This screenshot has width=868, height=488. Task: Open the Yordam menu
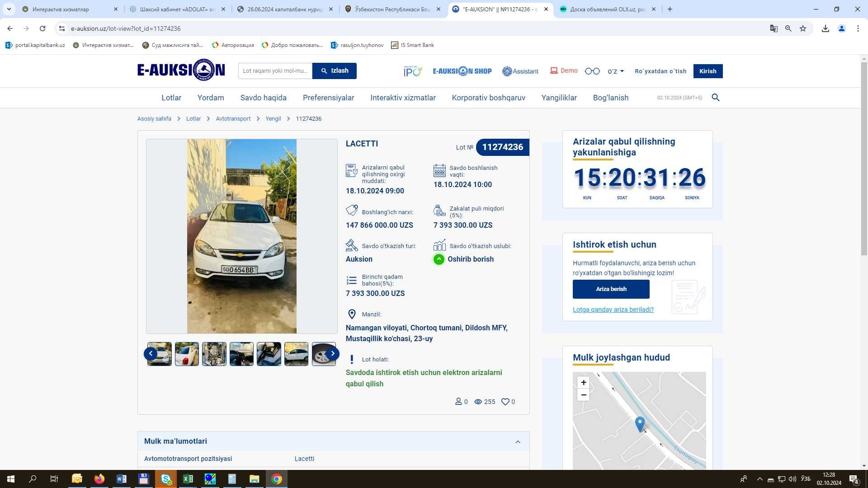point(211,98)
